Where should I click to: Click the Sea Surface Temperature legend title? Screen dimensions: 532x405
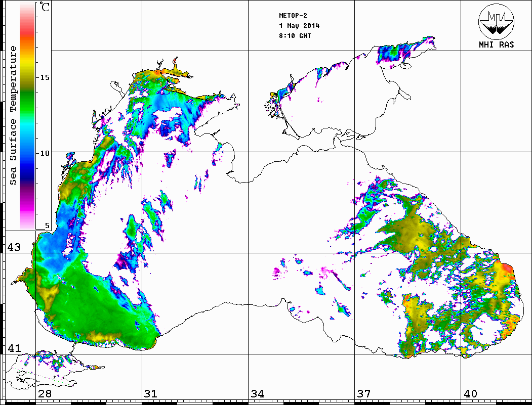(x=13, y=115)
